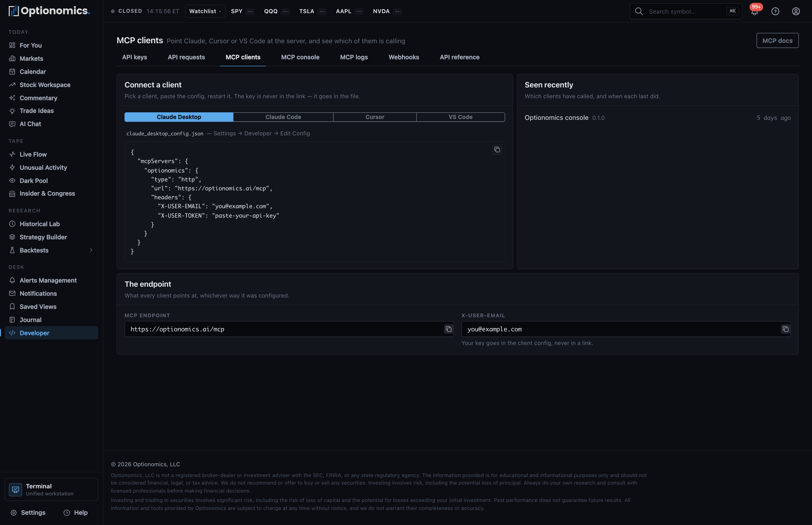
Task: Switch to the MCP console tab
Action: [x=300, y=57]
